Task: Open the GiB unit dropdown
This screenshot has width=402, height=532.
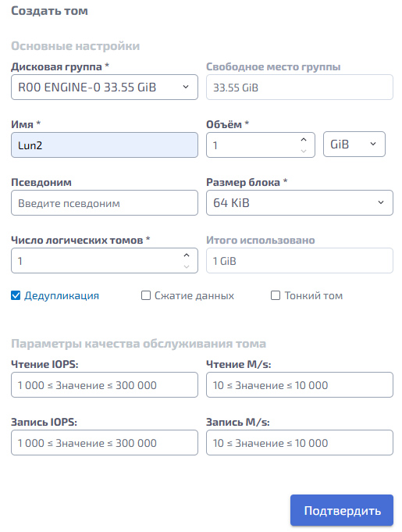Action: click(354, 145)
